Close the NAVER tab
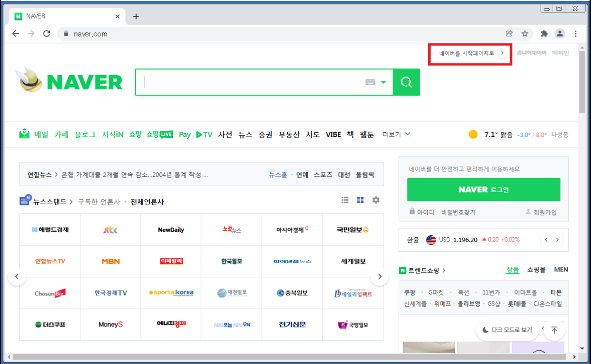Screen dimensions: 591x364 (x=117, y=16)
